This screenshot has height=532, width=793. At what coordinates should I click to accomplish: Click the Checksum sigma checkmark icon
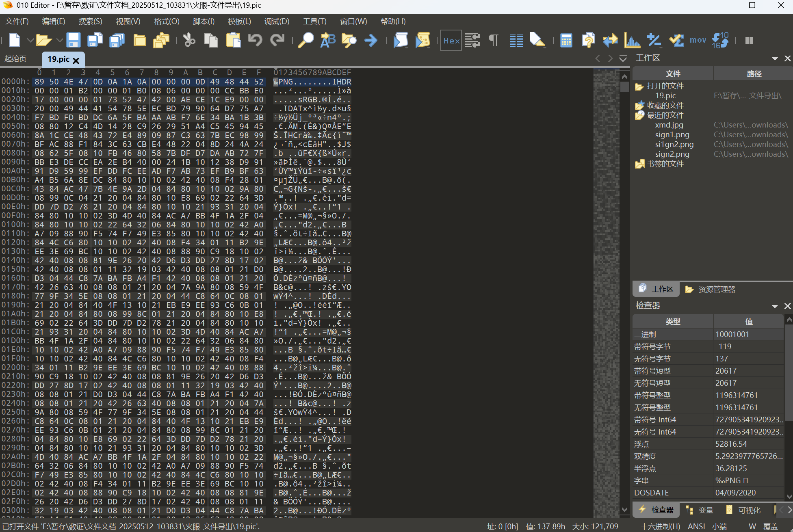tap(676, 40)
